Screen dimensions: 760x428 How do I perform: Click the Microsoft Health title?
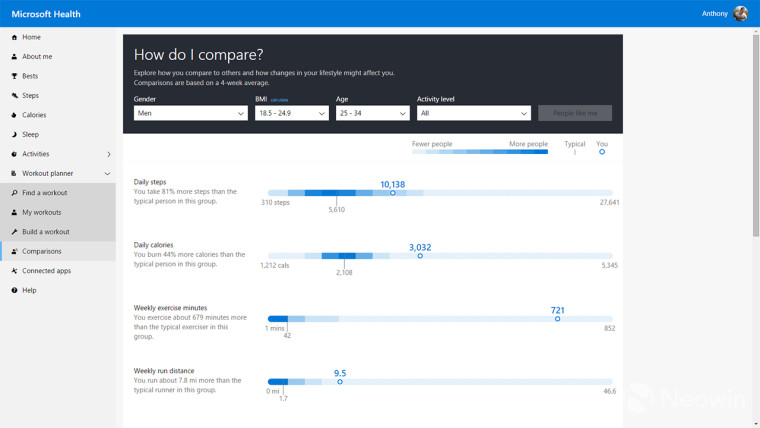pos(46,14)
